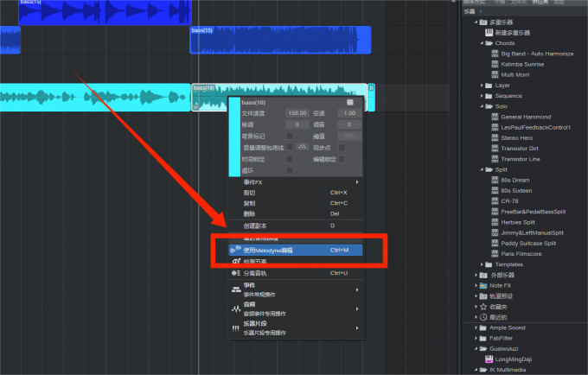Click the Big Band - Auto Harmonize preset icon
The width and height of the screenshot is (588, 375).
point(495,54)
